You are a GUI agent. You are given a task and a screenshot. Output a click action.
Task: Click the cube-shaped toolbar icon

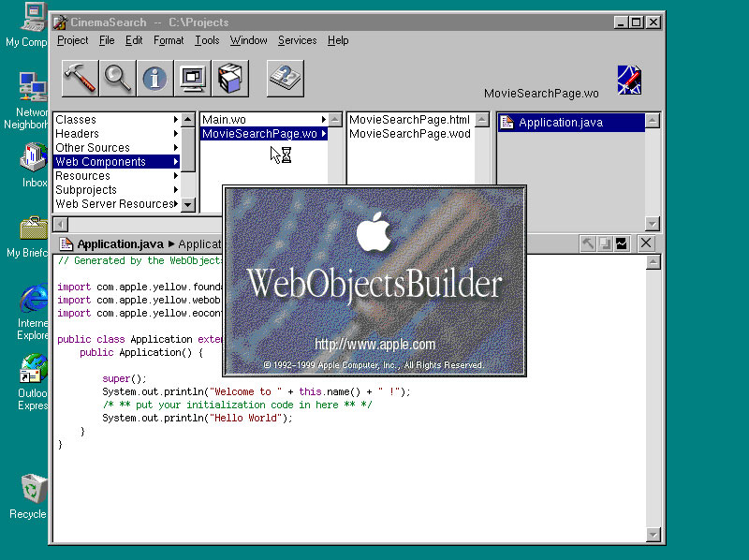pos(230,78)
